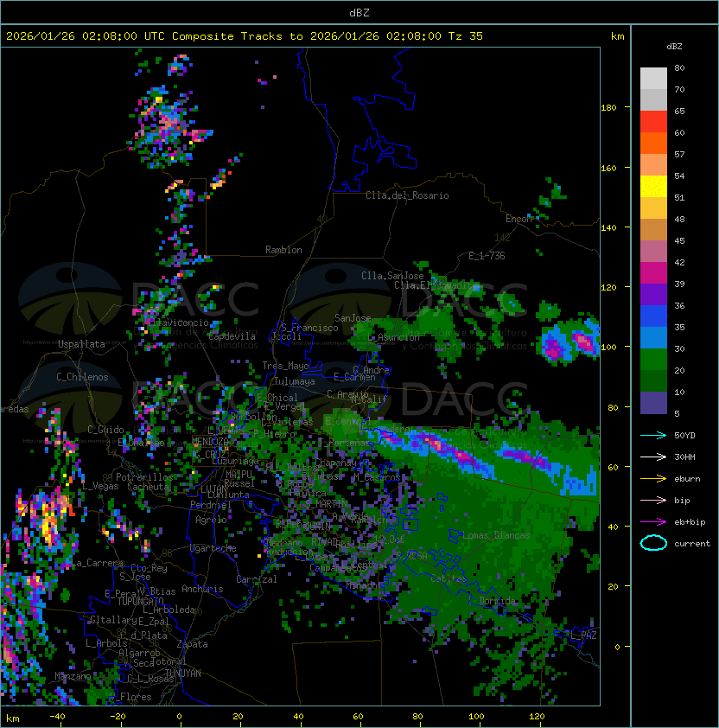This screenshot has height=728, width=719.
Task: Click the 'Clla.del_Rosario' map label
Action: pyautogui.click(x=407, y=195)
